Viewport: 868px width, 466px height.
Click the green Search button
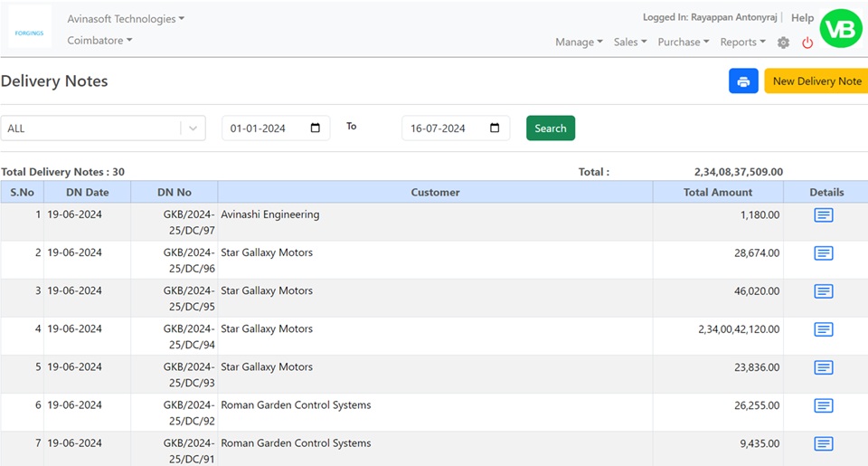click(x=550, y=128)
